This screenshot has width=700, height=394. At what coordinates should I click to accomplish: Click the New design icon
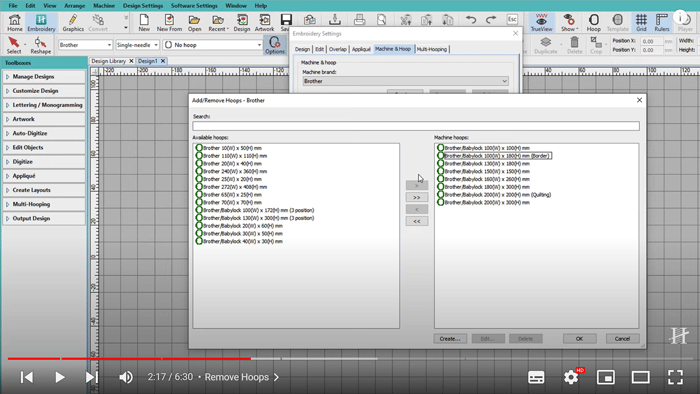[144, 23]
